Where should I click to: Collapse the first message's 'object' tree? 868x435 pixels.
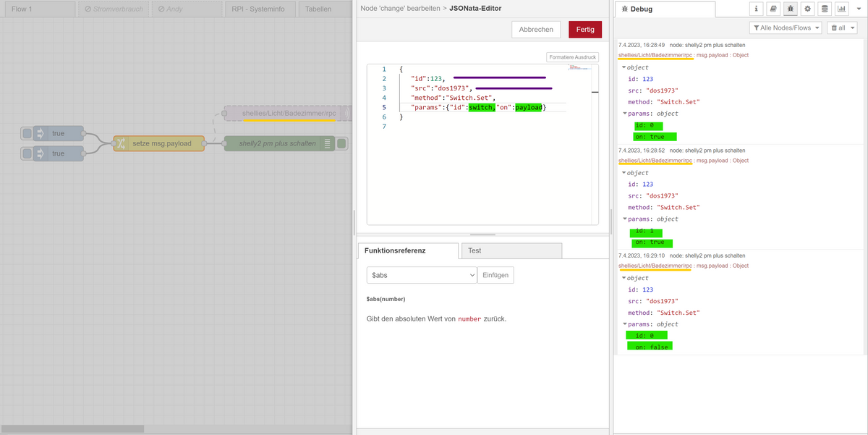pos(624,67)
